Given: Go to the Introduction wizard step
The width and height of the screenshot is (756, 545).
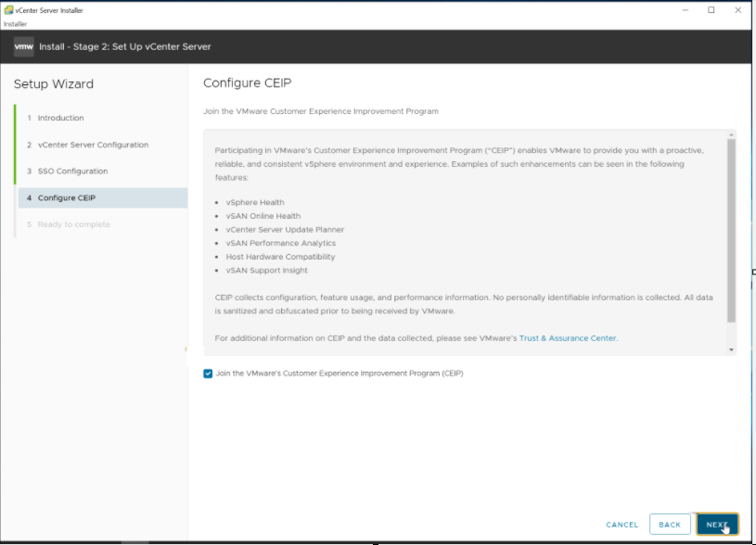Looking at the screenshot, I should click(60, 118).
